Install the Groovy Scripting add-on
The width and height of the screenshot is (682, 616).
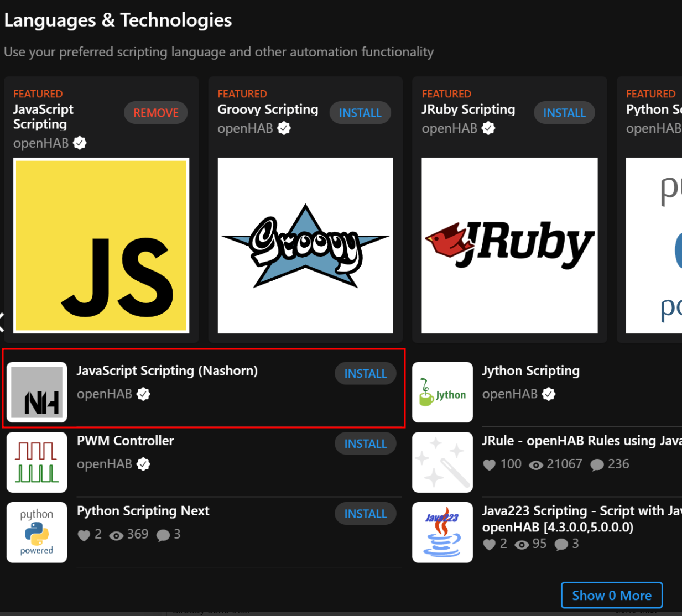click(360, 113)
